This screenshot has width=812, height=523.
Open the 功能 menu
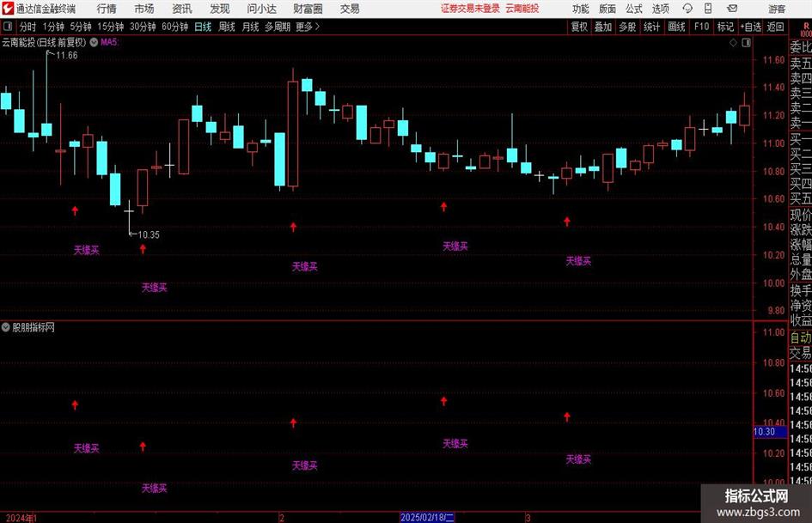pyautogui.click(x=581, y=9)
